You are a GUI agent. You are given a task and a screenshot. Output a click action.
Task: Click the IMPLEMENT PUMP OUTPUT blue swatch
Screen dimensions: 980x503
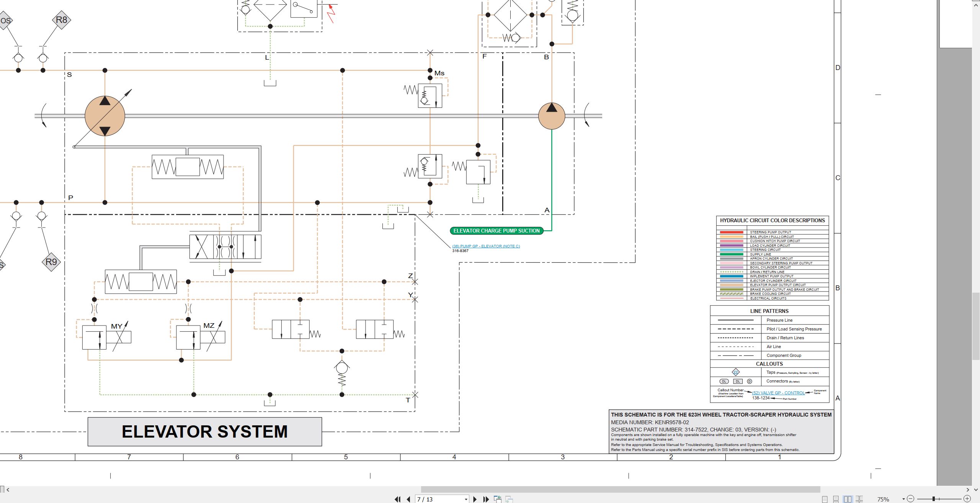732,276
